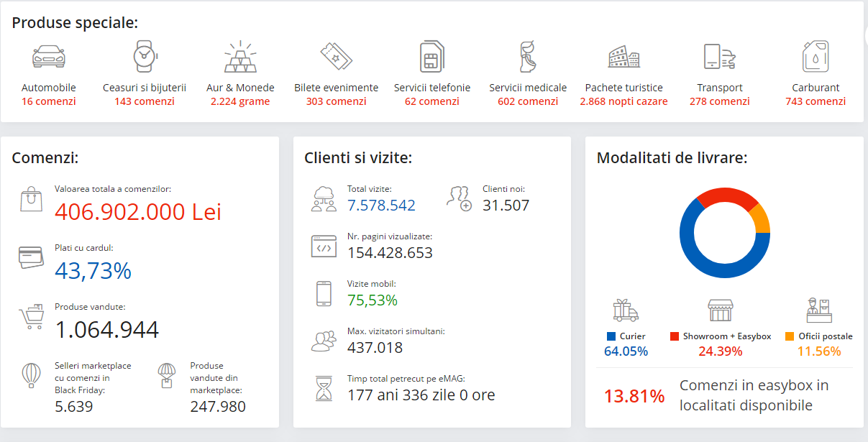Click the total visits value 7.578.542
Viewport: 868px width, 442px height.
coord(381,206)
